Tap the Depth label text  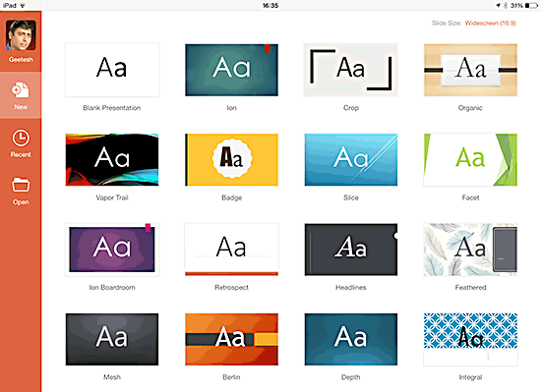click(351, 377)
